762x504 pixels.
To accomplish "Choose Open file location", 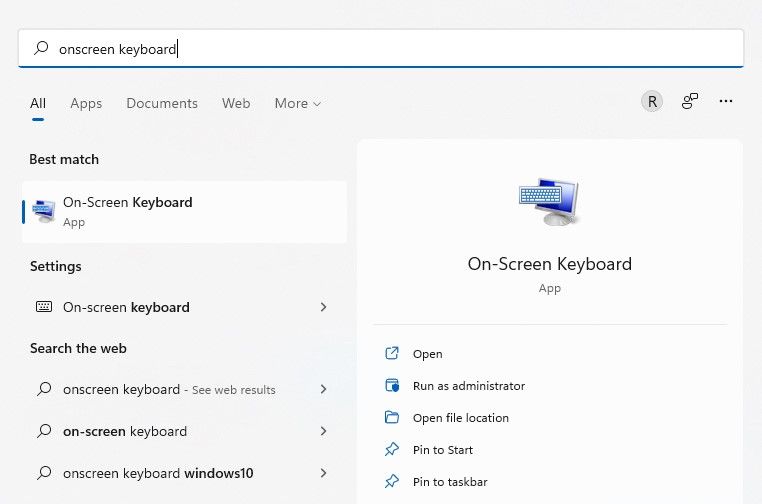I will (460, 418).
